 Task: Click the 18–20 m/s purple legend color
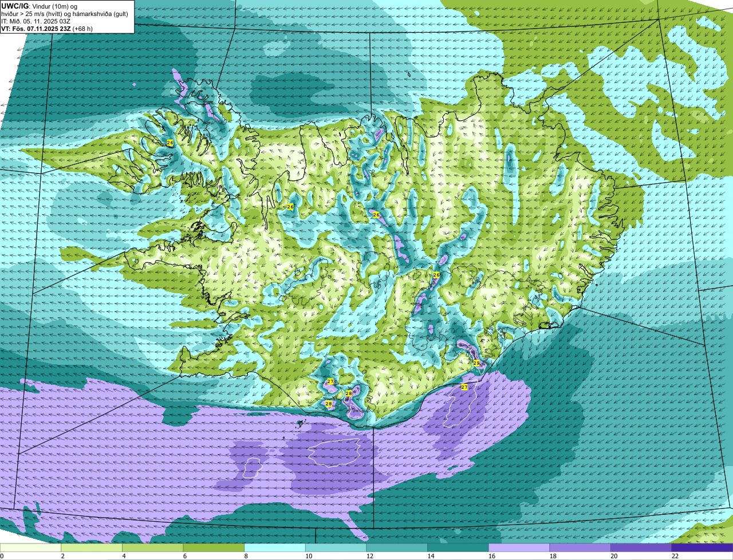(x=580, y=547)
